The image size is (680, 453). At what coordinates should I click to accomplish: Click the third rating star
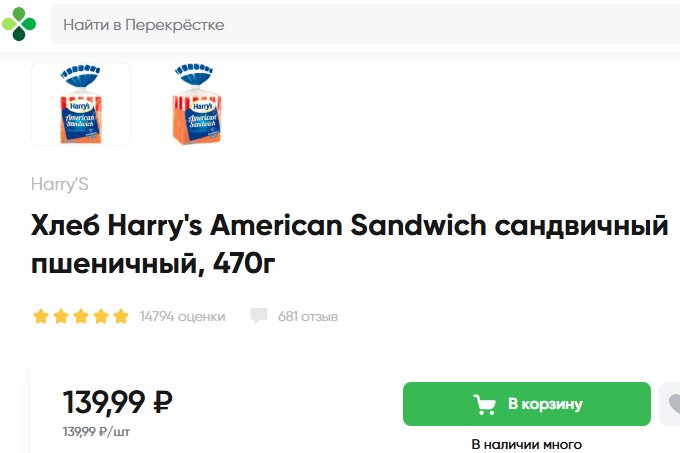[x=81, y=316]
